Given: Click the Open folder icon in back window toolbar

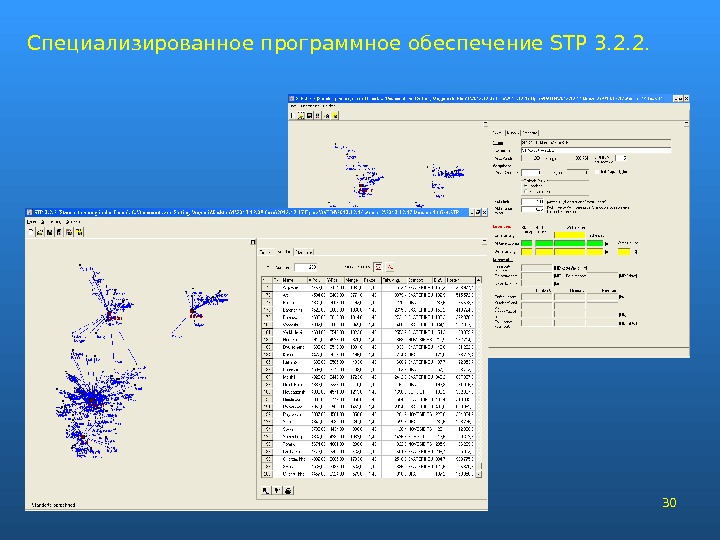Looking at the screenshot, I should pyautogui.click(x=301, y=115).
